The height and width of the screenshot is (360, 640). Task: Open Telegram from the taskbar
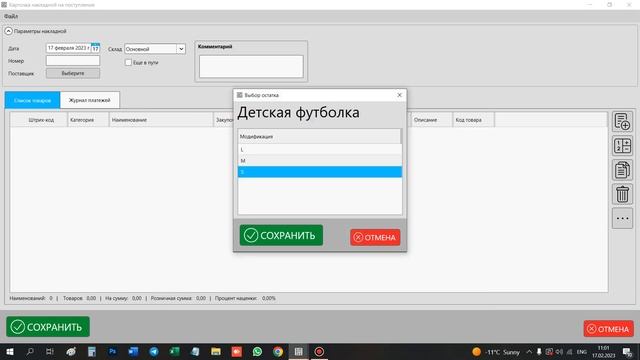click(154, 351)
